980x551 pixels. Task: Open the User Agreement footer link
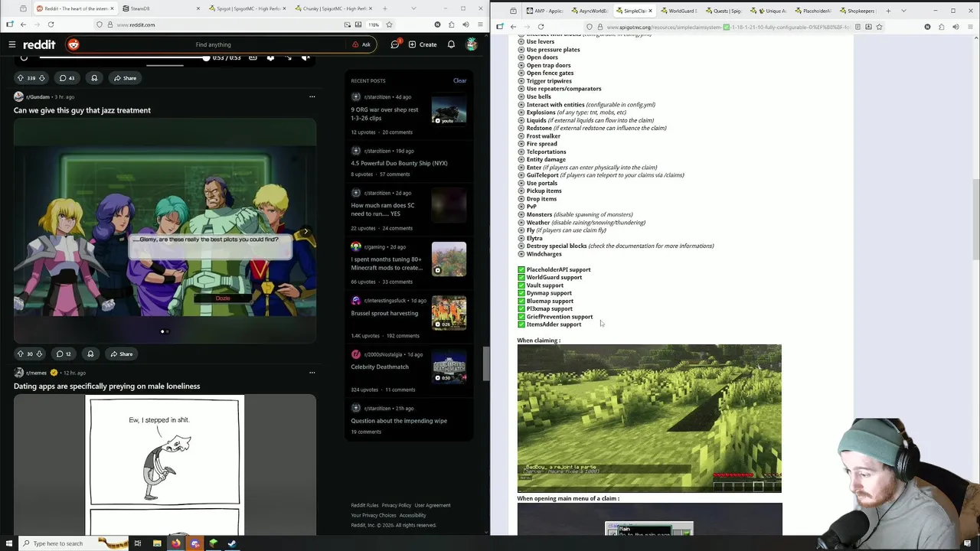pyautogui.click(x=433, y=505)
